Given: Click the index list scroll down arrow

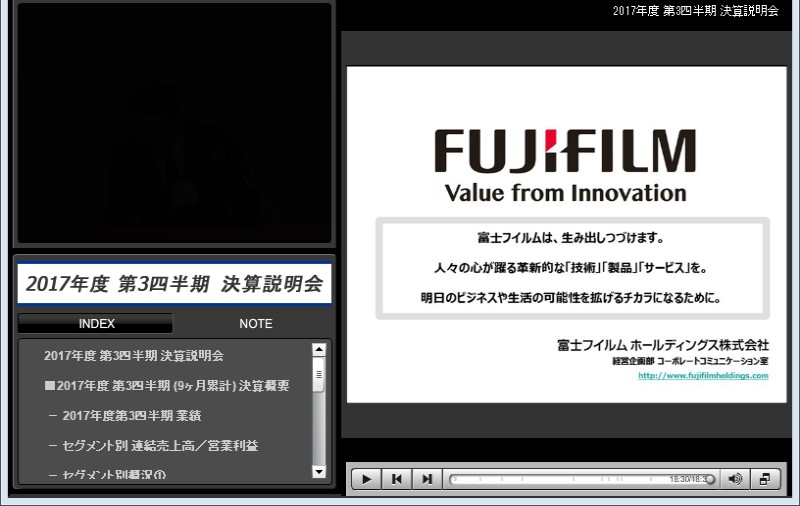Looking at the screenshot, I should point(319,472).
